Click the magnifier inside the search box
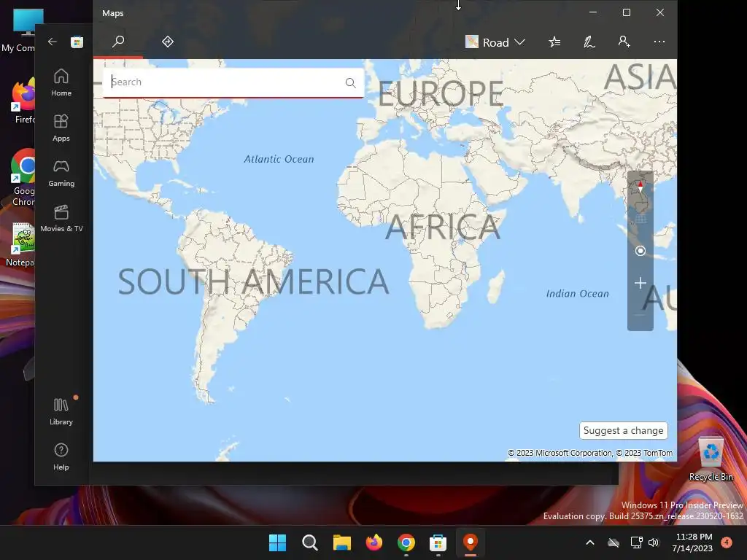 (x=351, y=83)
